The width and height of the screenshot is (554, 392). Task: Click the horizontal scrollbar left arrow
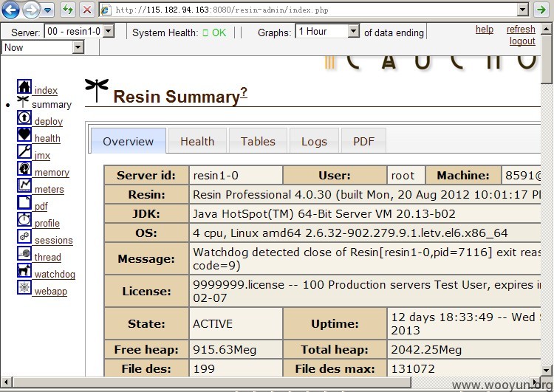pos(6,382)
